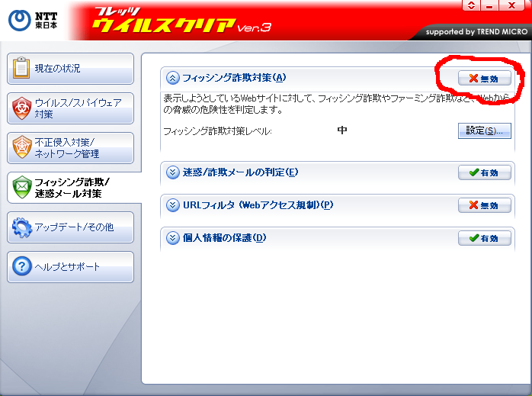Image resolution: width=532 pixels, height=396 pixels.
Task: Toggle 有効 button for 迷惑/詐欺メールの判定
Action: (x=484, y=172)
